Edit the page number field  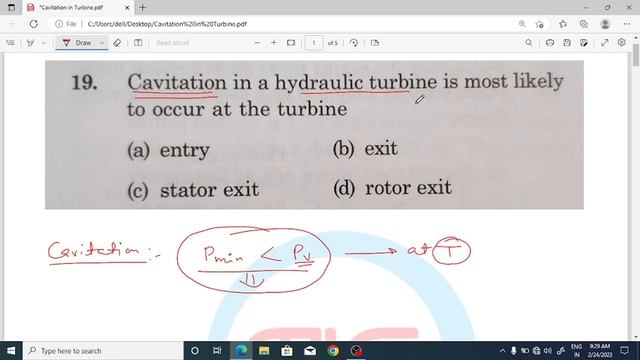(313, 42)
